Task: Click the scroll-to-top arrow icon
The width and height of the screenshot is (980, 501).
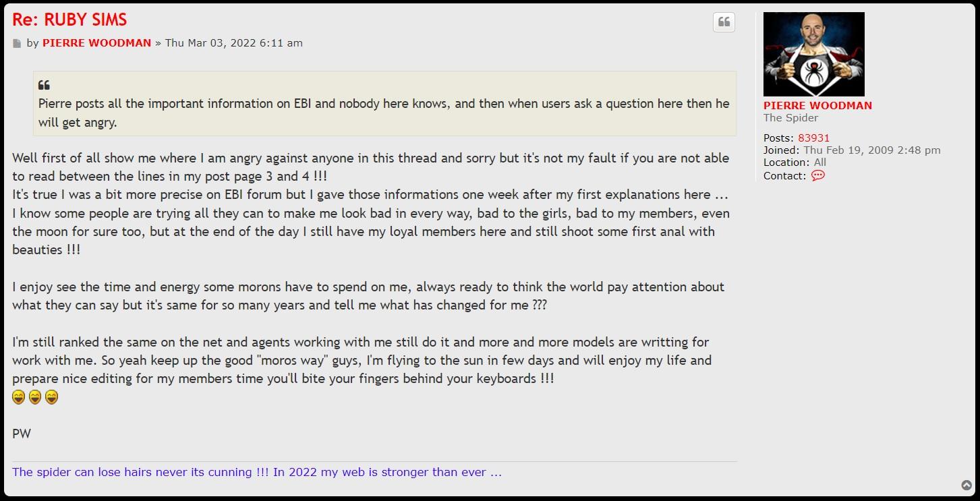Action: pyautogui.click(x=967, y=485)
